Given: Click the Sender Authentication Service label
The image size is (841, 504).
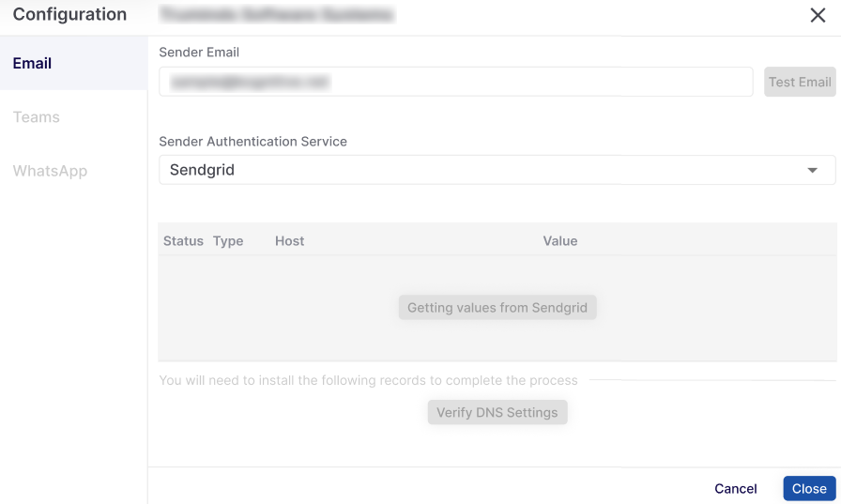Looking at the screenshot, I should point(252,142).
